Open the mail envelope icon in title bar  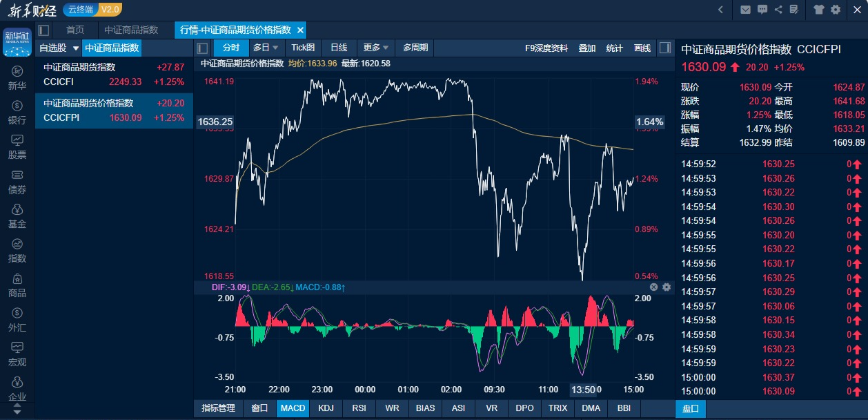[745, 10]
